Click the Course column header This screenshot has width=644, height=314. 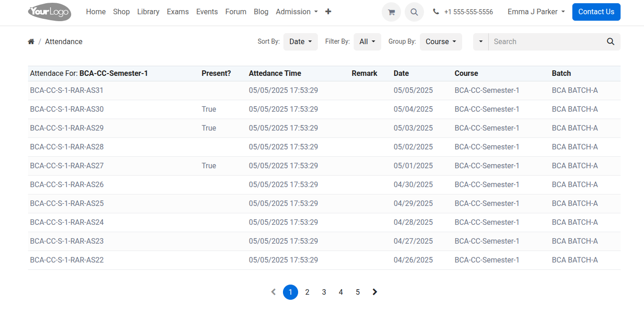click(x=466, y=74)
